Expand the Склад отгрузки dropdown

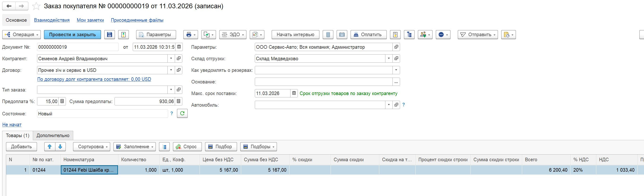pos(388,59)
